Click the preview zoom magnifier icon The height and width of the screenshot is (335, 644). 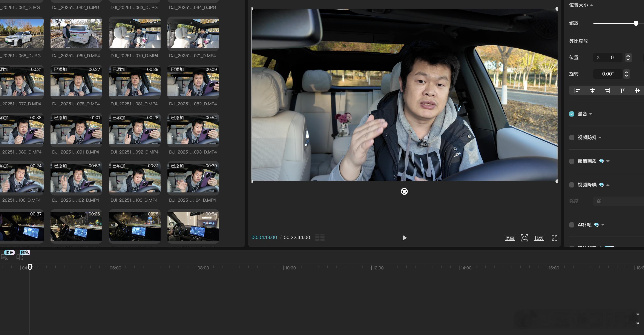524,238
